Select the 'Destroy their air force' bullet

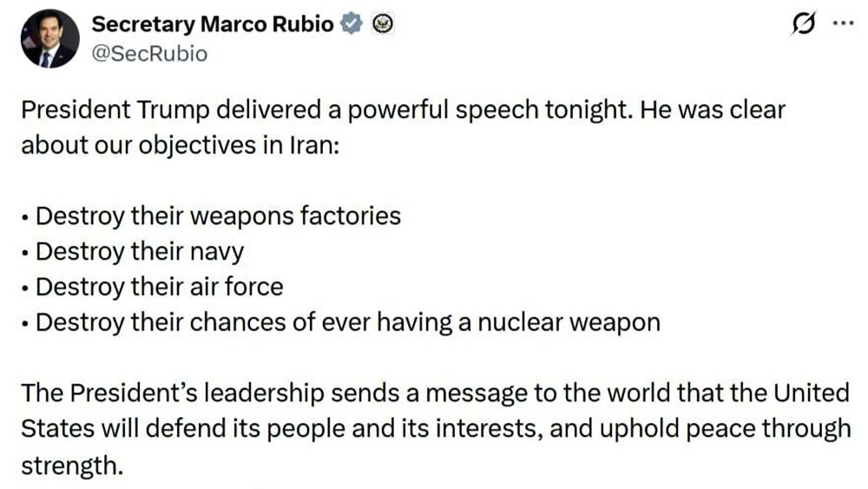(x=159, y=286)
